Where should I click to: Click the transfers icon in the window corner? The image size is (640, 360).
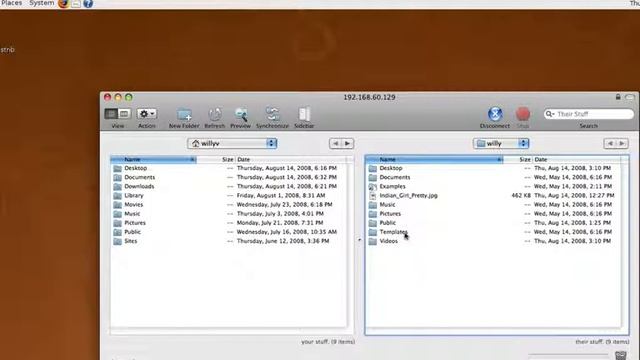621,356
